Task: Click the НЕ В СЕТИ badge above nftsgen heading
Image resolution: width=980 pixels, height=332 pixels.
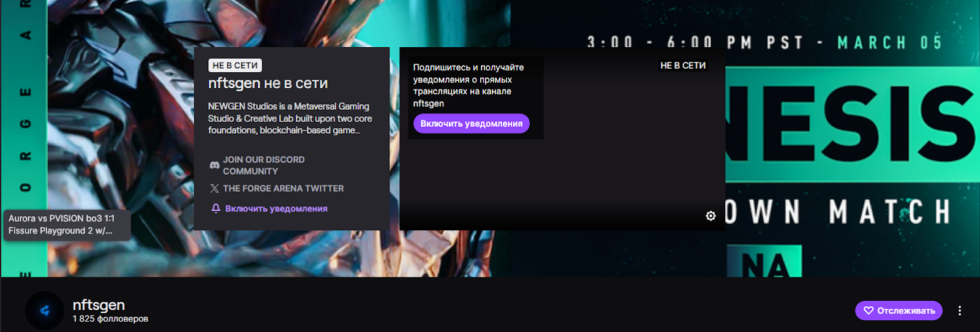Action: 235,66
